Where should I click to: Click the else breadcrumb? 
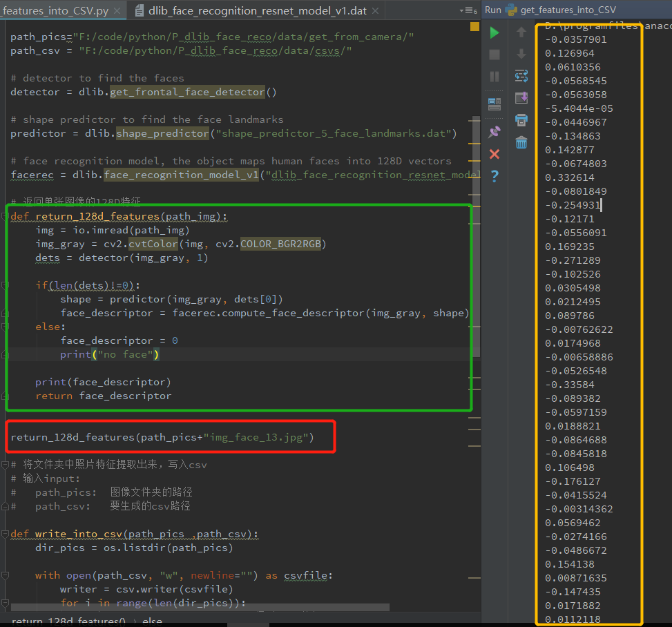tap(152, 621)
